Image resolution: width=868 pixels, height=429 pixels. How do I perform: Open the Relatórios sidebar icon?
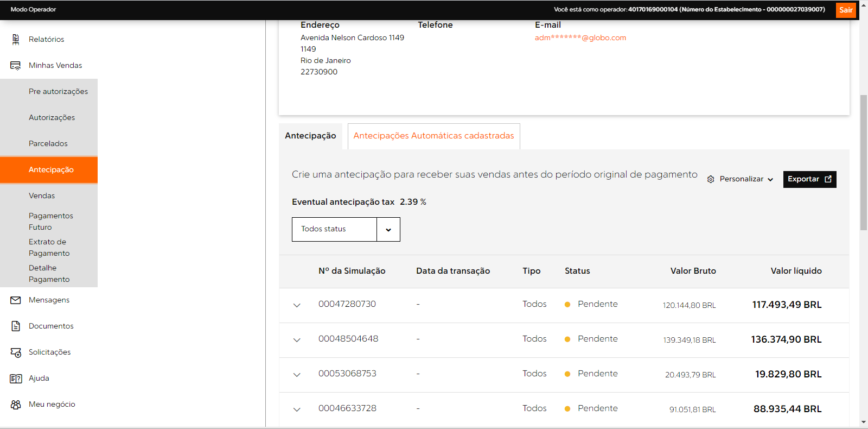pos(16,39)
